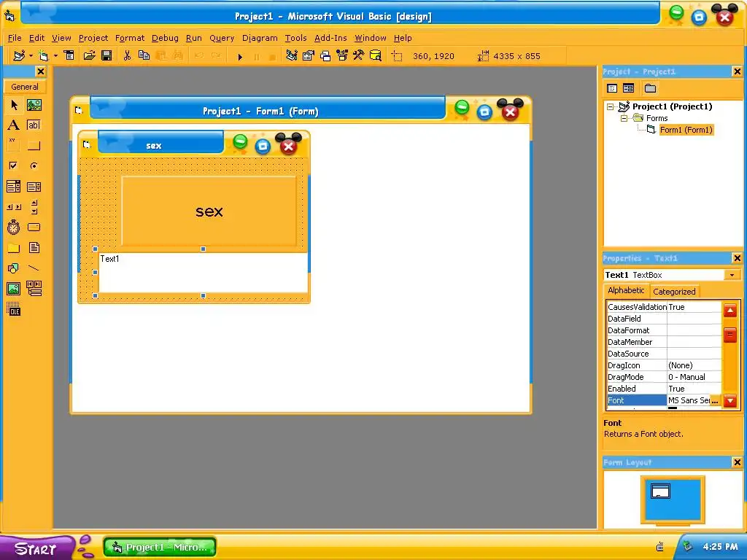This screenshot has width=747, height=560.
Task: Click the Cut scissors icon
Action: (x=127, y=55)
